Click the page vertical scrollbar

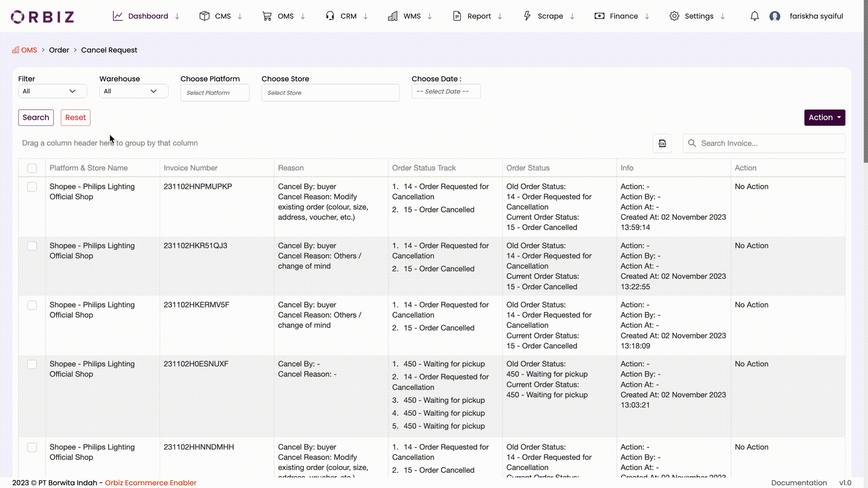(x=865, y=81)
